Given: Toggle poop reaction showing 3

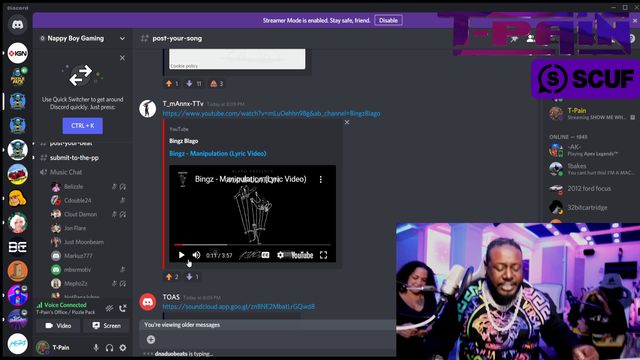Looking at the screenshot, I should (216, 84).
